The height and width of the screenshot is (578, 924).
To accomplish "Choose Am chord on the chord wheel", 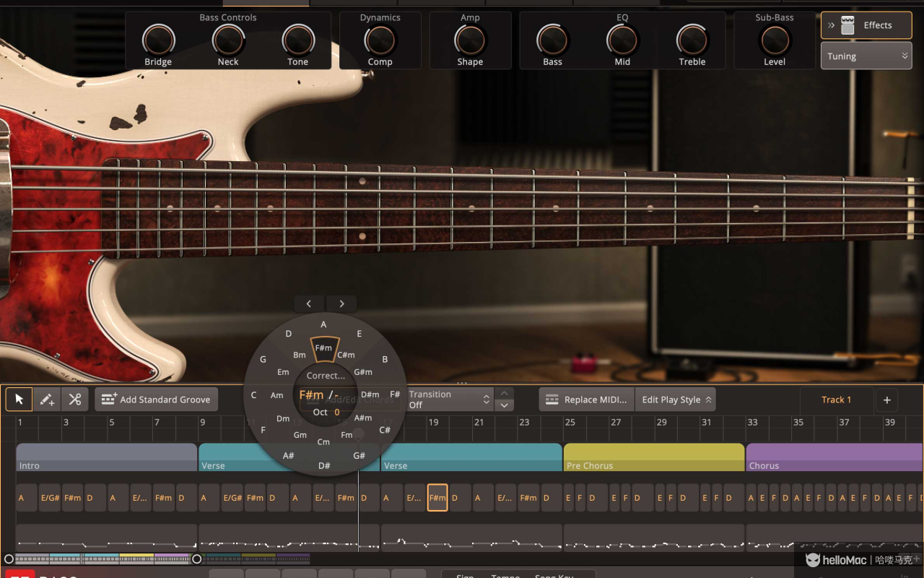I will click(x=277, y=395).
